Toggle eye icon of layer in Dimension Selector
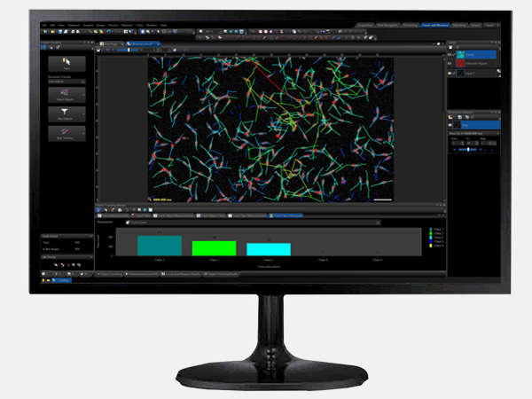 (450, 125)
